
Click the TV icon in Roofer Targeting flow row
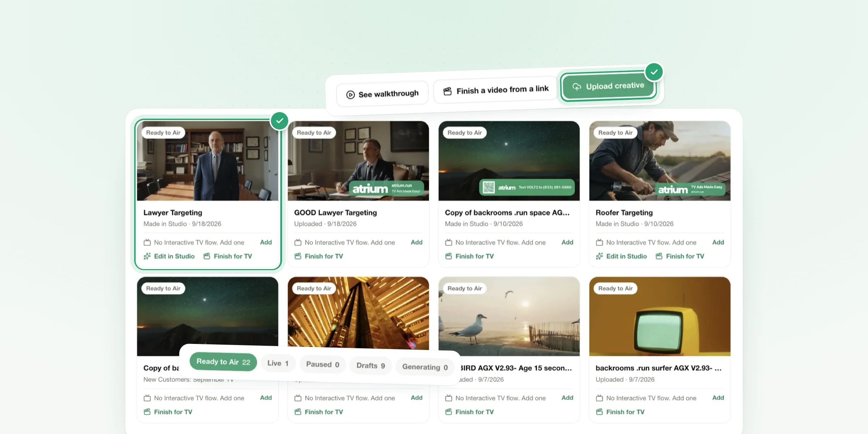coord(600,242)
